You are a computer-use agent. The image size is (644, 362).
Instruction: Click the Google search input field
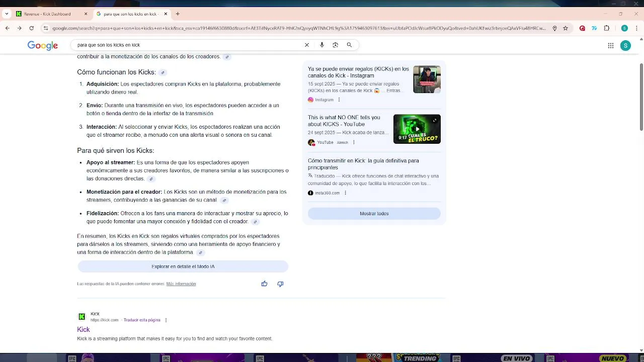click(x=189, y=45)
